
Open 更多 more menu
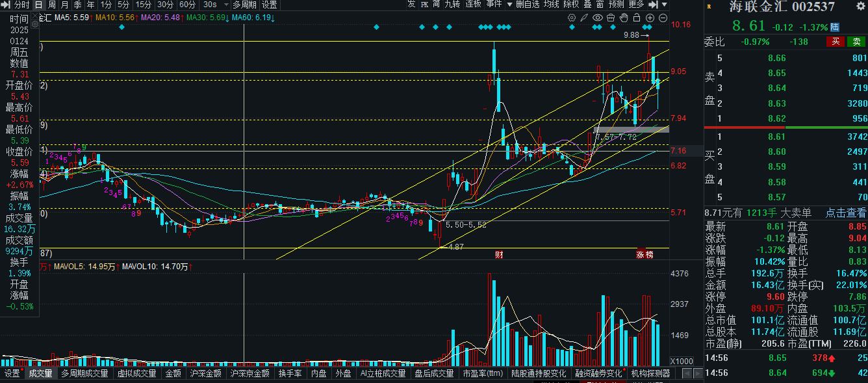click(636, 5)
